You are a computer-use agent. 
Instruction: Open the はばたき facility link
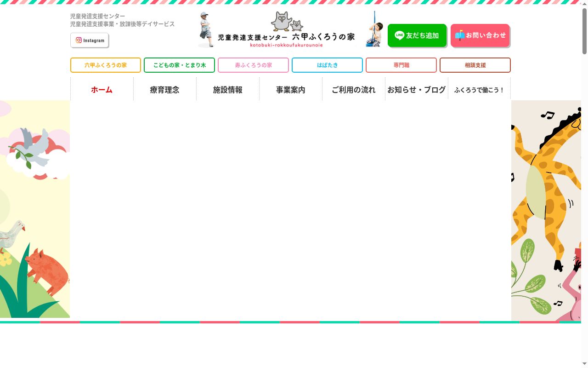pyautogui.click(x=328, y=65)
